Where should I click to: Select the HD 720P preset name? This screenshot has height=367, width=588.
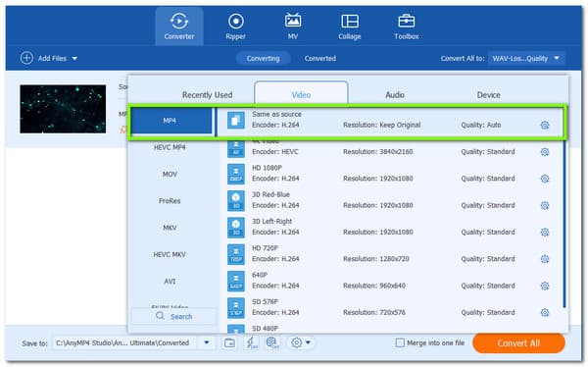pyautogui.click(x=266, y=248)
